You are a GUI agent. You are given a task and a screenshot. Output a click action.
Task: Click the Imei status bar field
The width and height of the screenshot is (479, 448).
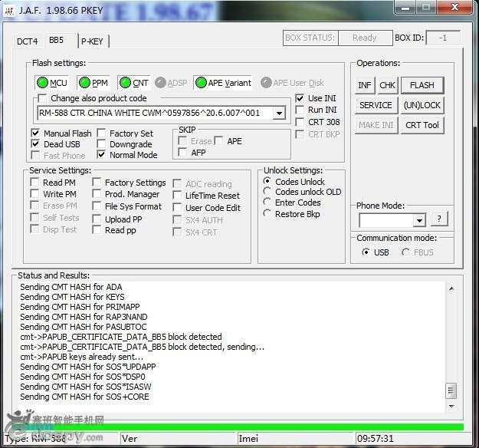tap(296, 439)
